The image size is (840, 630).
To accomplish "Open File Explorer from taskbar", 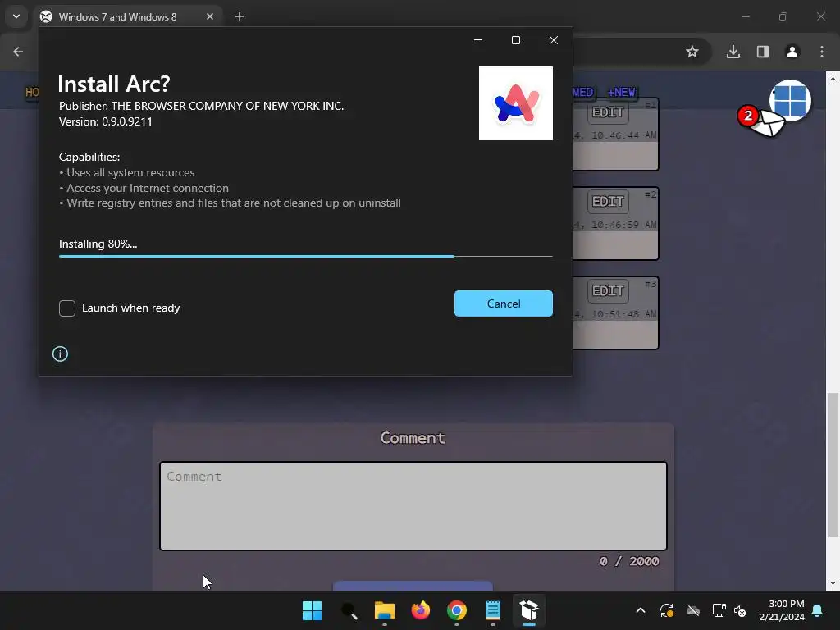I will click(x=384, y=610).
